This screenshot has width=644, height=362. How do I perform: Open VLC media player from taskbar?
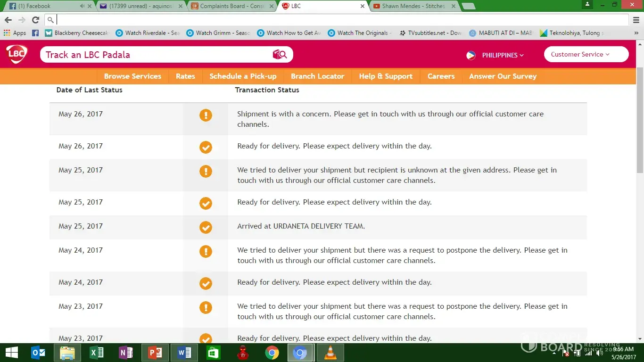click(x=330, y=353)
